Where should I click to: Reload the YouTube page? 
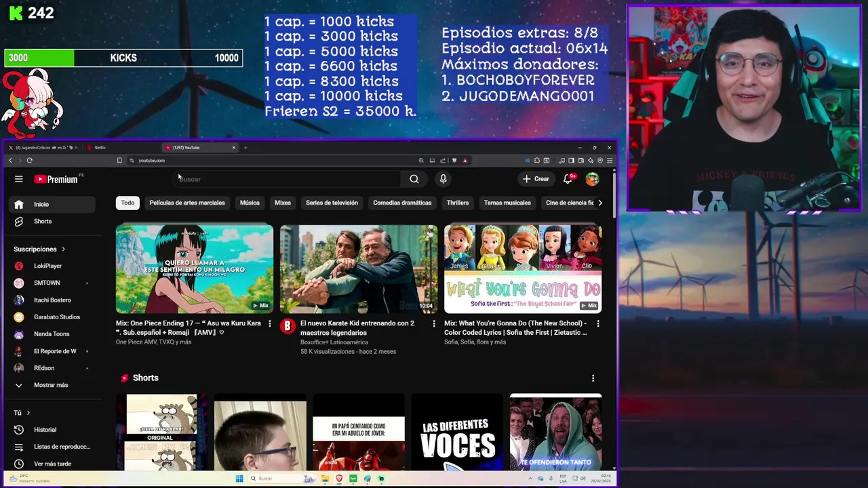[30, 161]
